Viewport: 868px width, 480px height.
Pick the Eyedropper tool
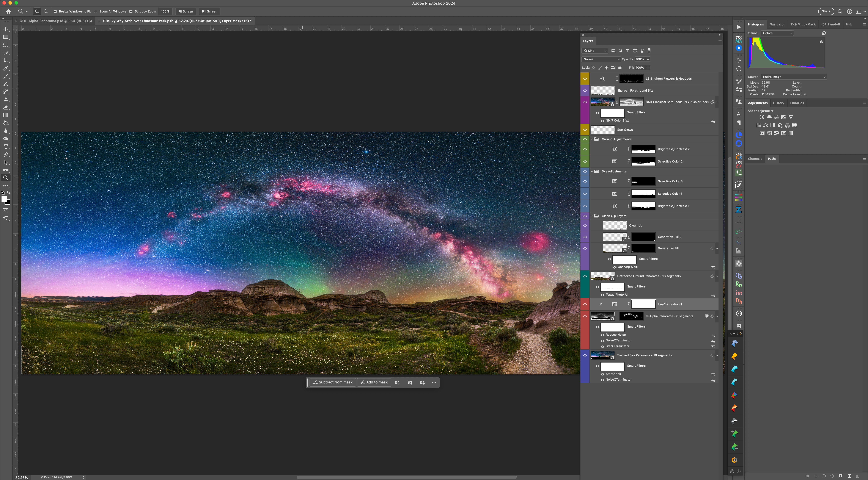click(x=6, y=68)
